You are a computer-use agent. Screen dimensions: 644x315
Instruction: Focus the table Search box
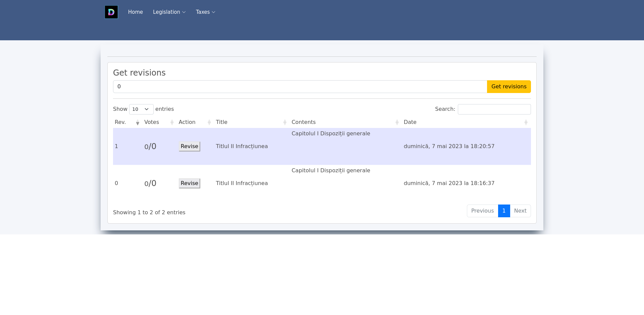click(x=494, y=109)
